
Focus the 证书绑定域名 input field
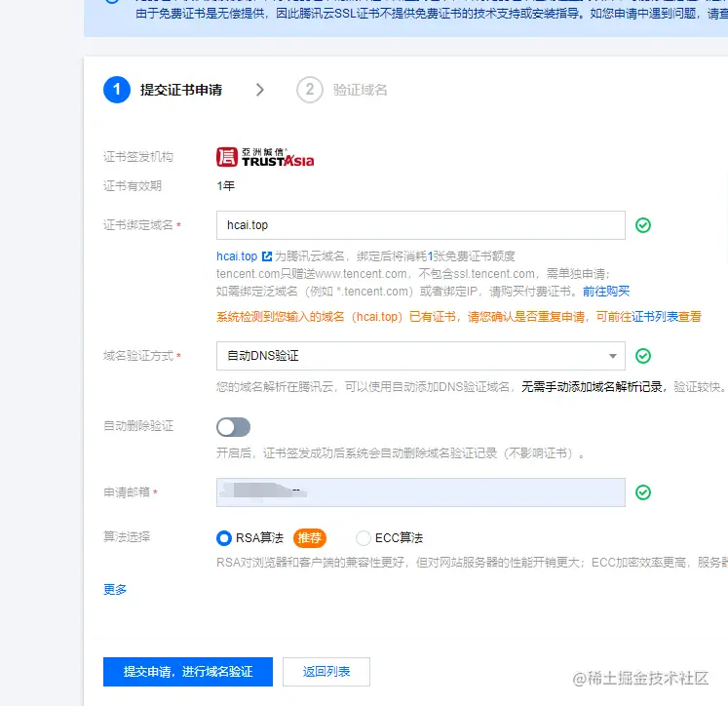click(x=421, y=225)
